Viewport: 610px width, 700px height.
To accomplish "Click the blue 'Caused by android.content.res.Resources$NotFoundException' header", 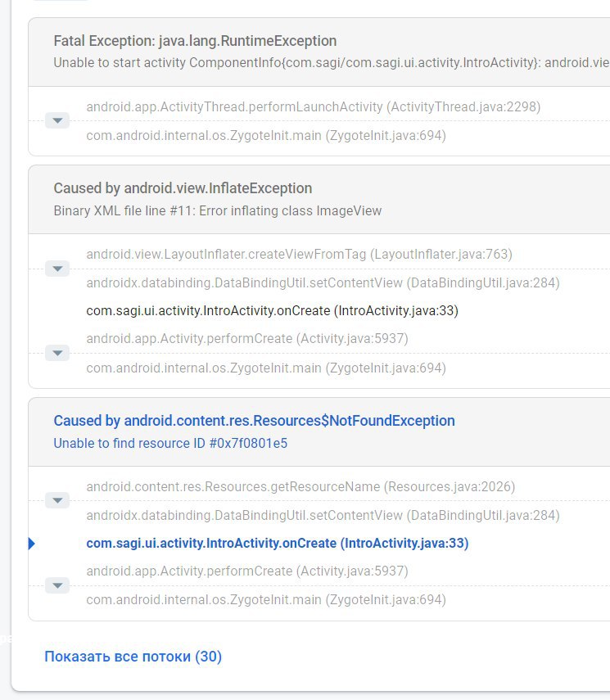I will tap(254, 421).
